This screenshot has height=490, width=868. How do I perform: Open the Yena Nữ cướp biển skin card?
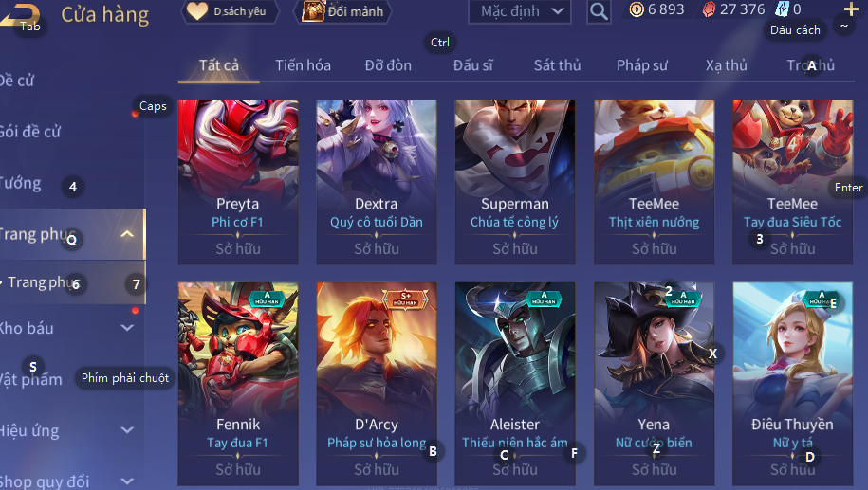pyautogui.click(x=654, y=384)
